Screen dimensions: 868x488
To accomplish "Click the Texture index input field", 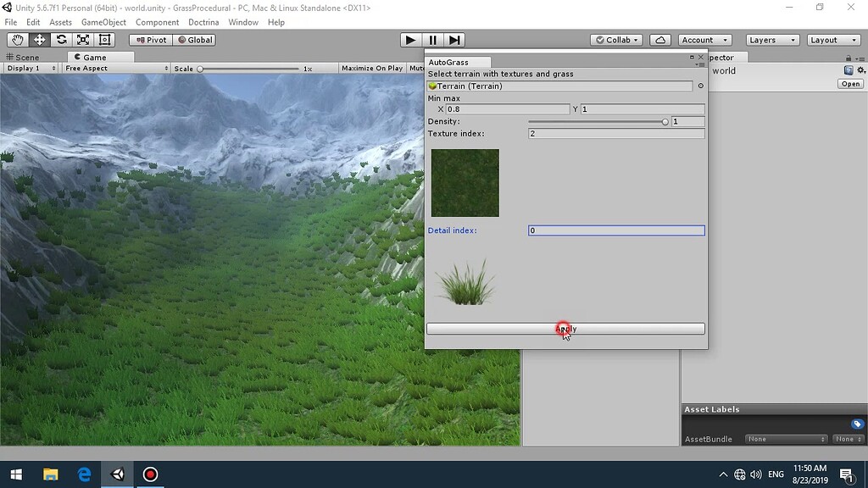I will (616, 133).
